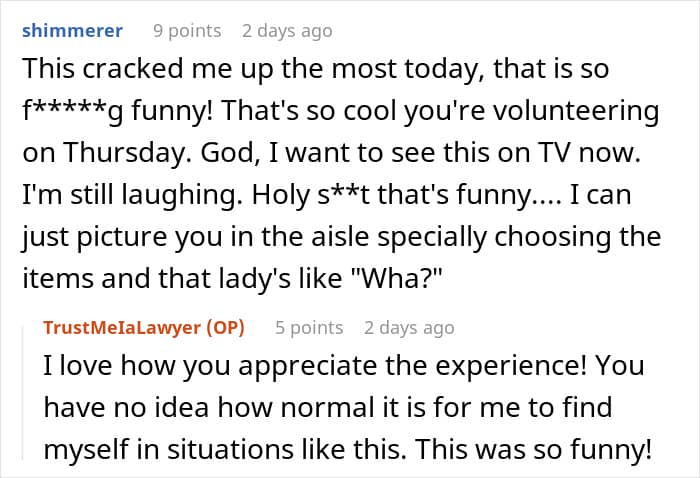Image resolution: width=700 pixels, height=478 pixels.
Task: Click the censored "f*****g" word
Action: click(69, 111)
